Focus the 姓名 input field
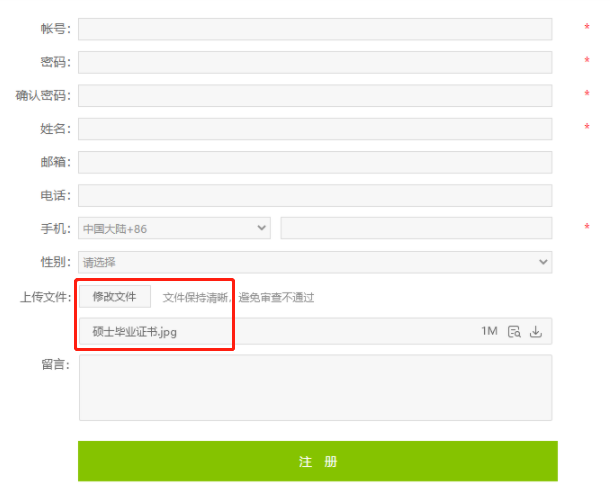This screenshot has width=610, height=490. (x=315, y=129)
